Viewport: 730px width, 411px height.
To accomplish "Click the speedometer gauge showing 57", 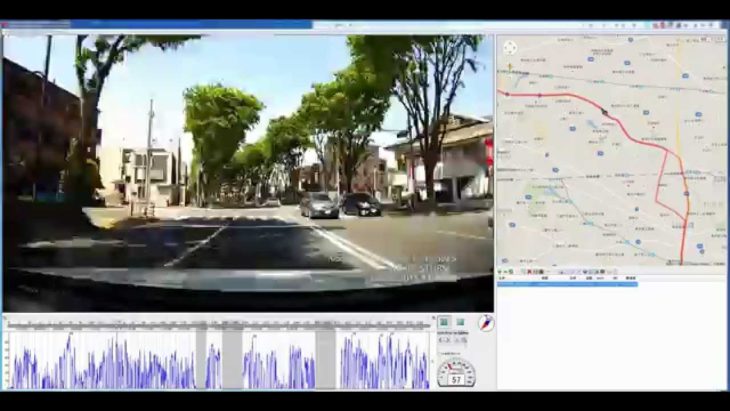I will pyautogui.click(x=456, y=374).
